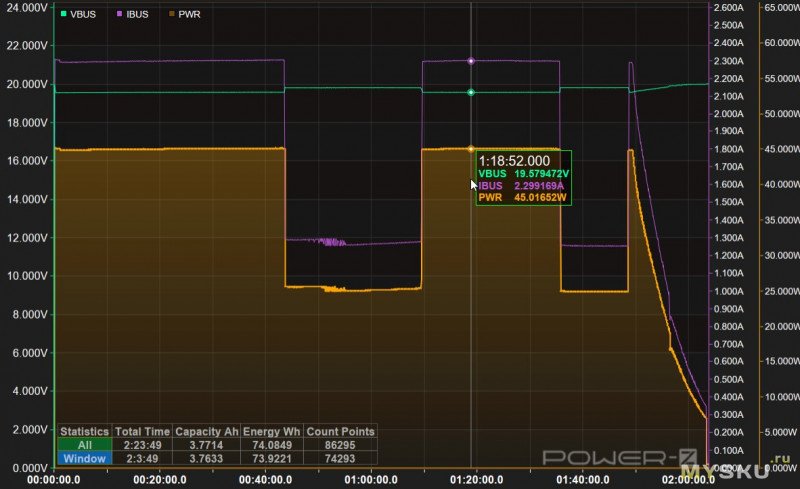Select the Window statistics row label

pos(85,458)
